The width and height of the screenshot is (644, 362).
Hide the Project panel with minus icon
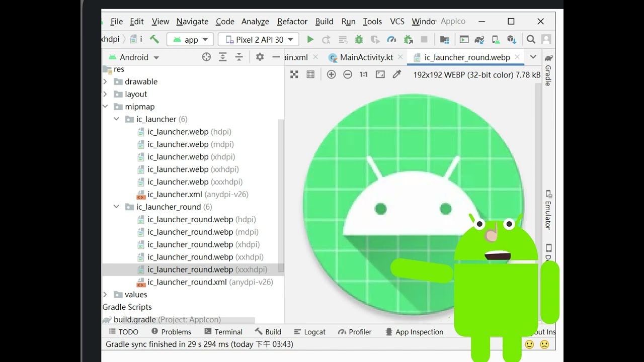point(276,57)
